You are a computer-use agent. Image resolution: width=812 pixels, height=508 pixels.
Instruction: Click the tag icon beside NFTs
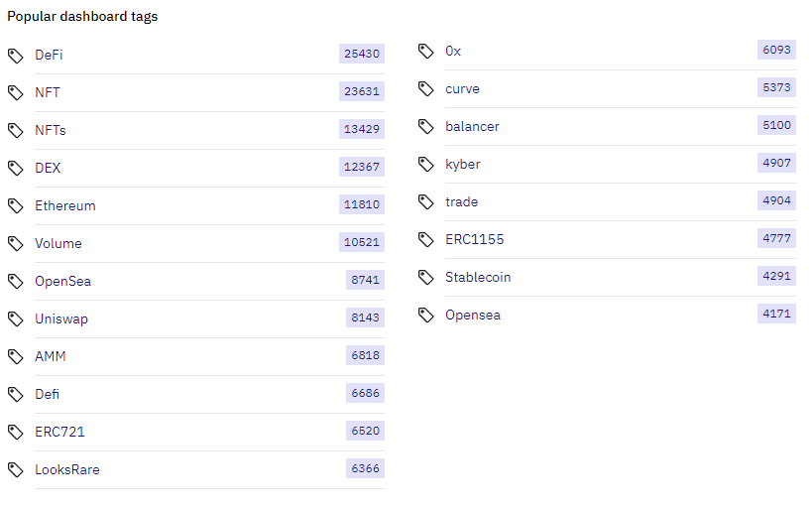click(x=16, y=131)
